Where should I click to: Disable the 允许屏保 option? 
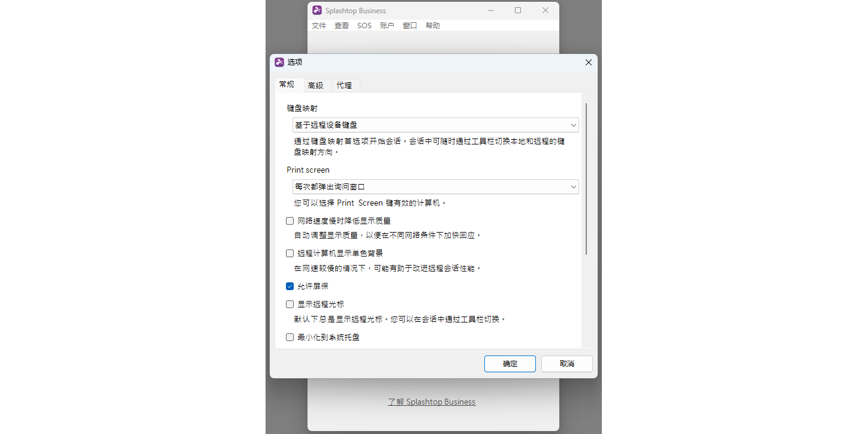pos(290,286)
